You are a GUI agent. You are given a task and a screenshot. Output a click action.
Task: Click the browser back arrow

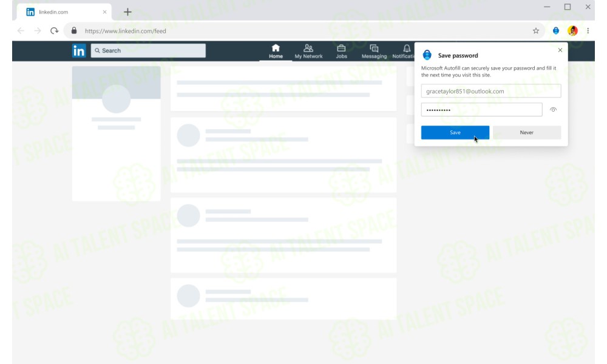[x=21, y=31]
